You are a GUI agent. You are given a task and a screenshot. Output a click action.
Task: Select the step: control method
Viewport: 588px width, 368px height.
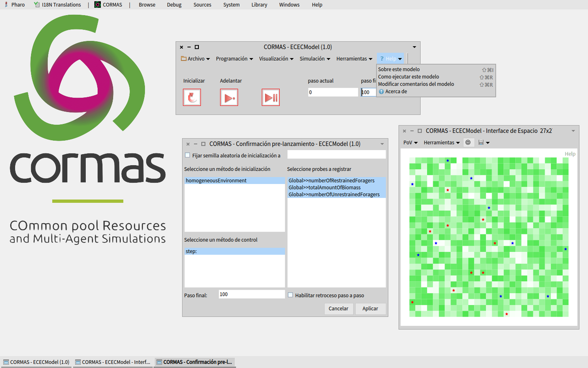pos(235,251)
